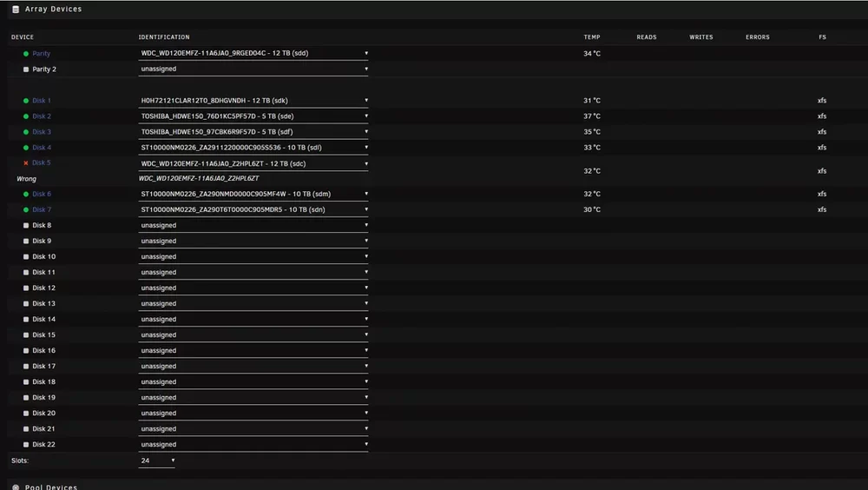Open the Disk 17 unassigned dropdown

[253, 366]
